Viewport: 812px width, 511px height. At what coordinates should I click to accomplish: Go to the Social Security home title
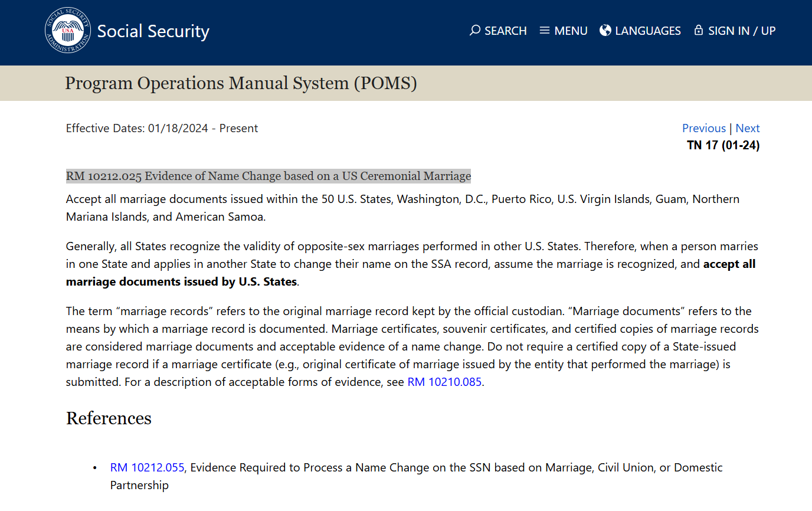click(x=153, y=31)
